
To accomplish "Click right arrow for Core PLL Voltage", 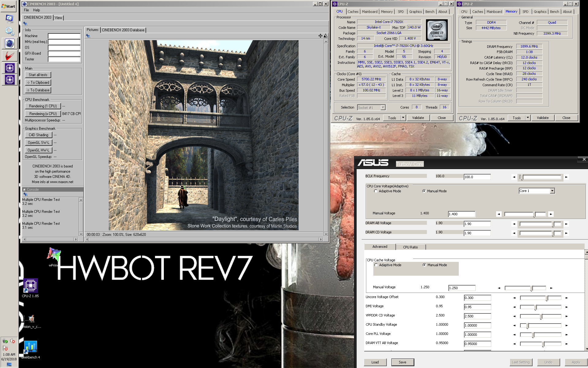I will coord(567,335).
